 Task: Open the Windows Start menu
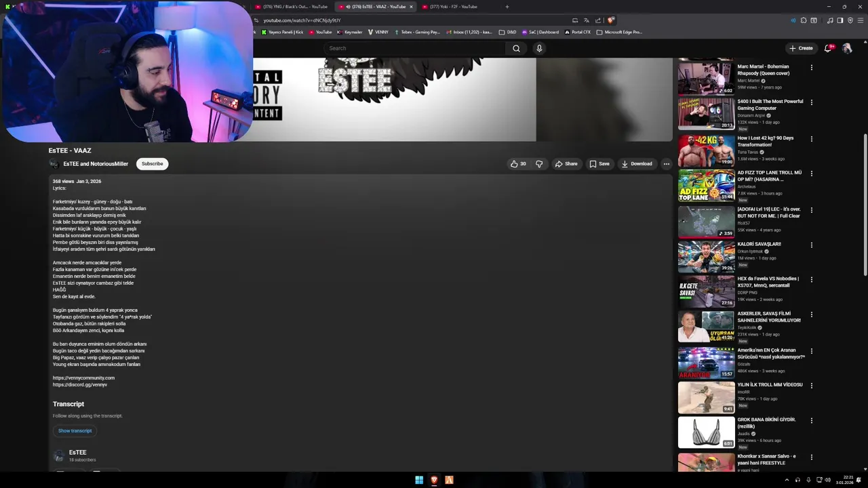[419, 480]
